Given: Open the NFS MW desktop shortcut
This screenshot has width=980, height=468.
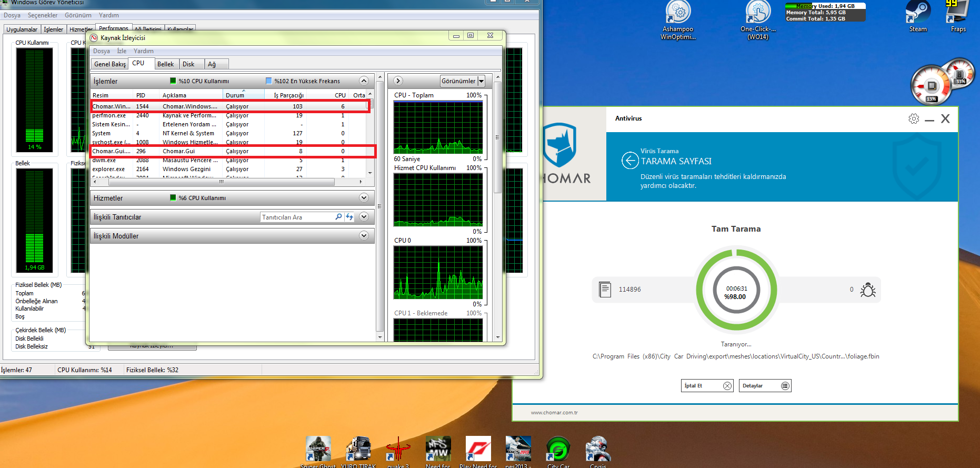Looking at the screenshot, I should (438, 452).
